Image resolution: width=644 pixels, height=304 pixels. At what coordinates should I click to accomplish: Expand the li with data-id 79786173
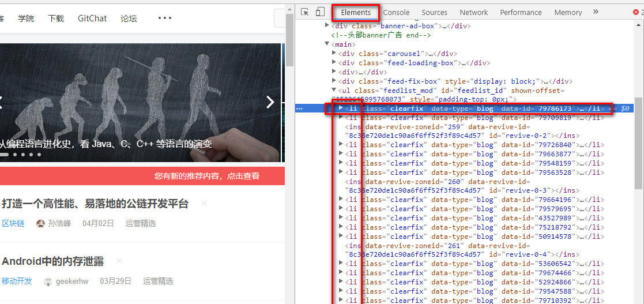pyautogui.click(x=341, y=108)
